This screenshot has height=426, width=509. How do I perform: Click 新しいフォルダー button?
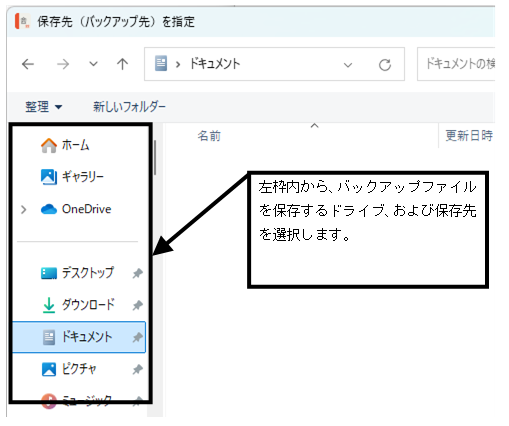[129, 107]
